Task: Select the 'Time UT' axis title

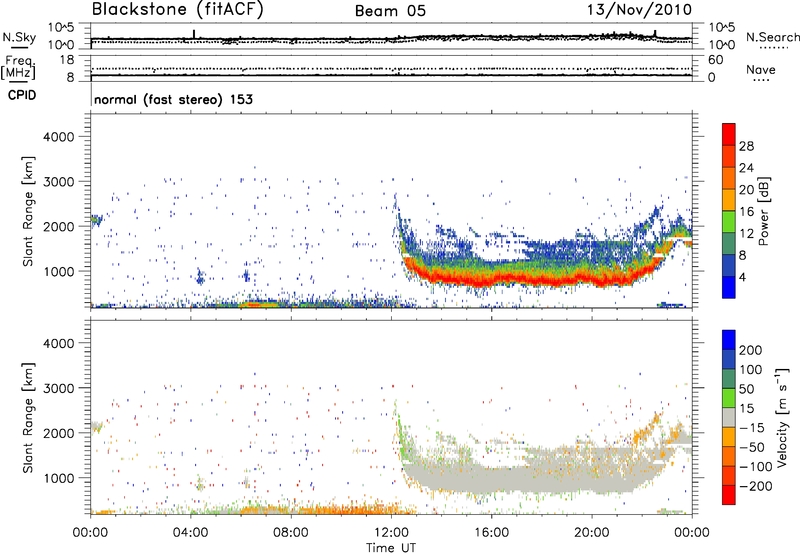Action: [391, 548]
